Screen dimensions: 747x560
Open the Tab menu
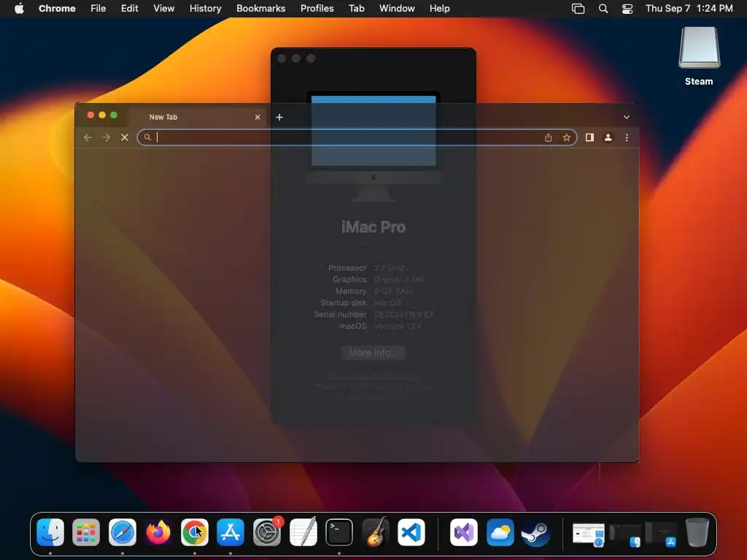(x=356, y=9)
